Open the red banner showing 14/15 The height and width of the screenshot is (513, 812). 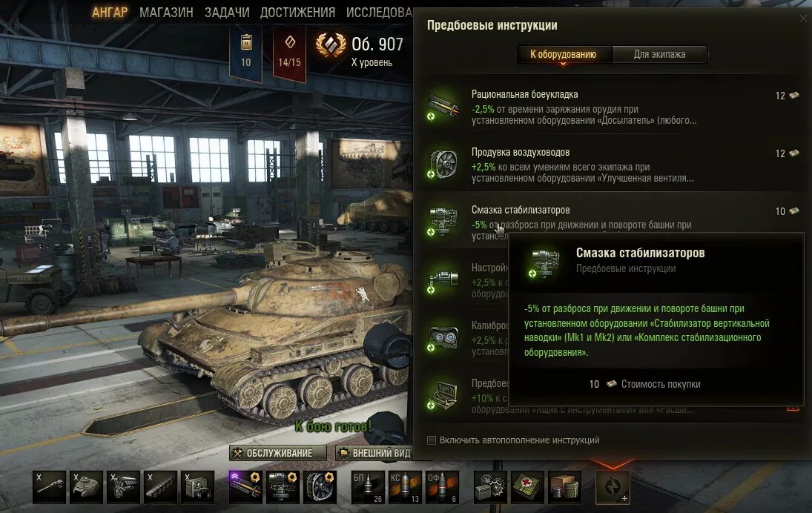289,53
